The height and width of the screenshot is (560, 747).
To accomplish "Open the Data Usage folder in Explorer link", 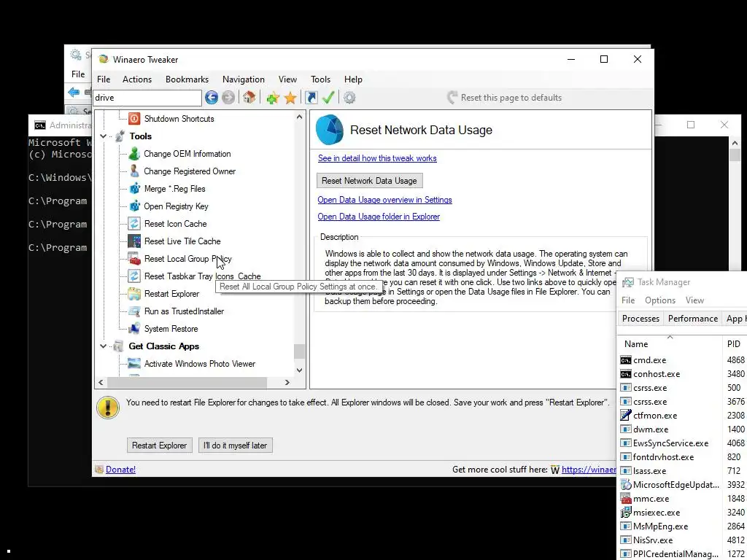I will coord(379,217).
